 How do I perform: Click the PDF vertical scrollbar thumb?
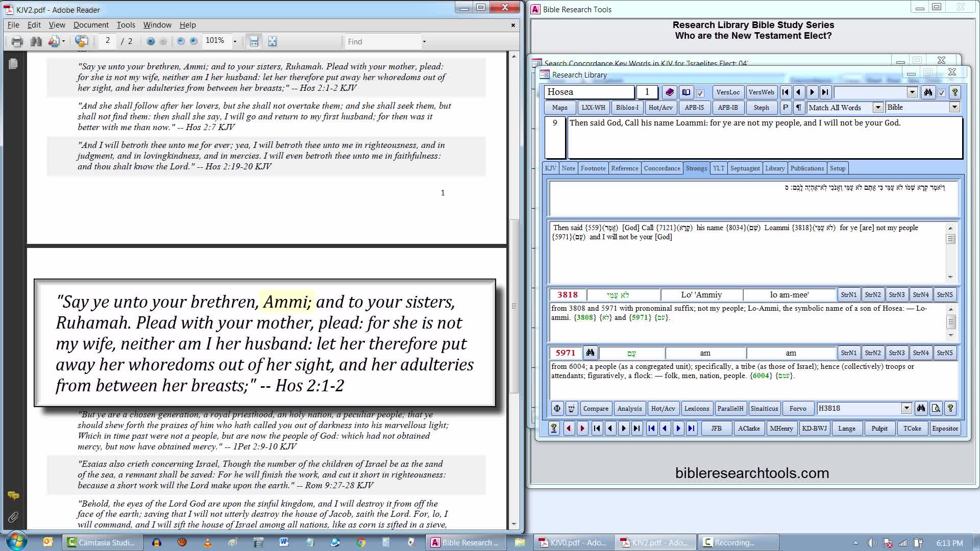[x=514, y=306]
